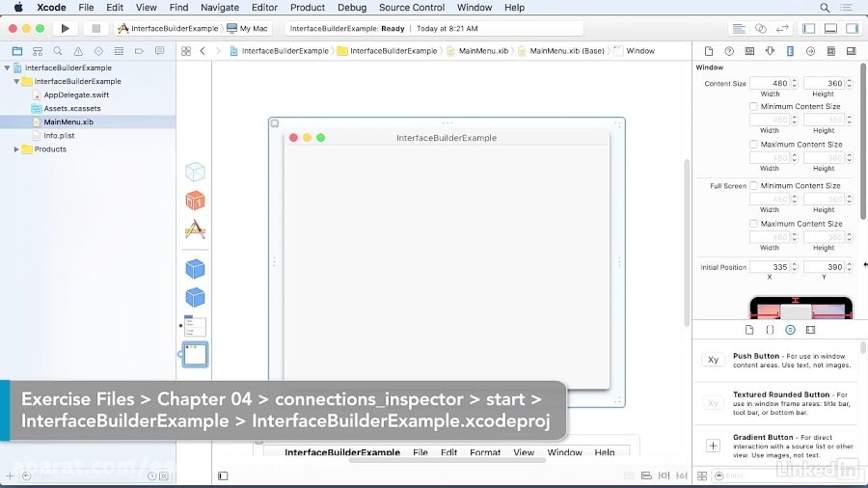The width and height of the screenshot is (868, 488).
Task: Select Gradient Button in object library
Action: (777, 446)
